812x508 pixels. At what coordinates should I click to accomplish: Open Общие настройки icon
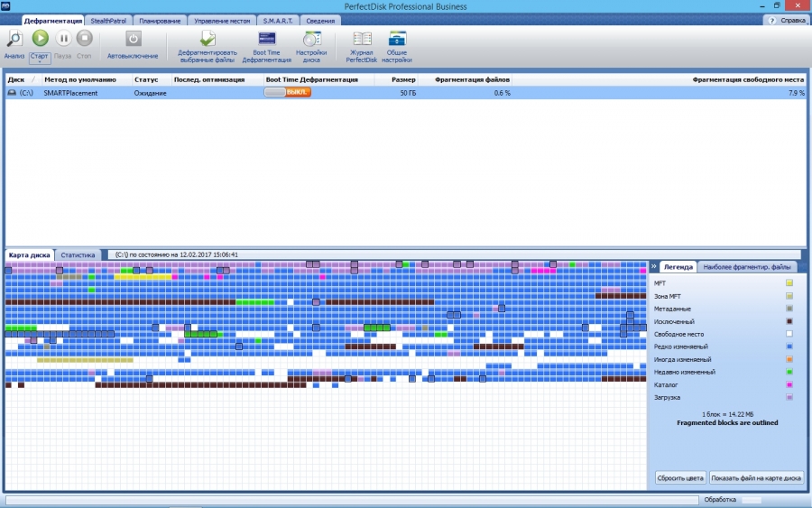(x=397, y=39)
